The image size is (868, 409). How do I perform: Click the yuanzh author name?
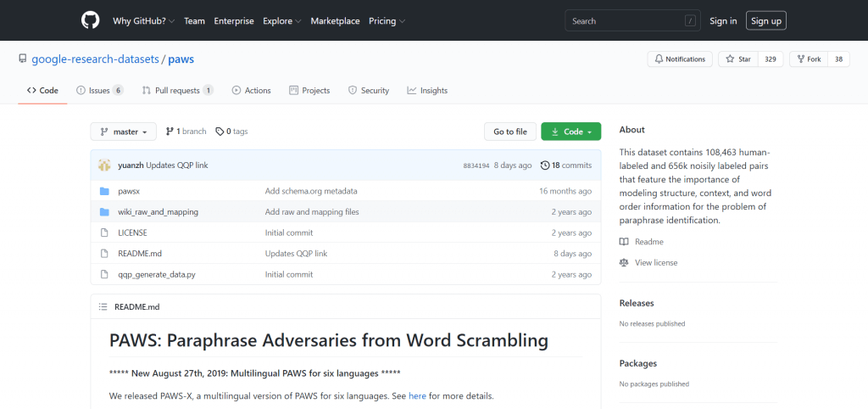pos(131,165)
